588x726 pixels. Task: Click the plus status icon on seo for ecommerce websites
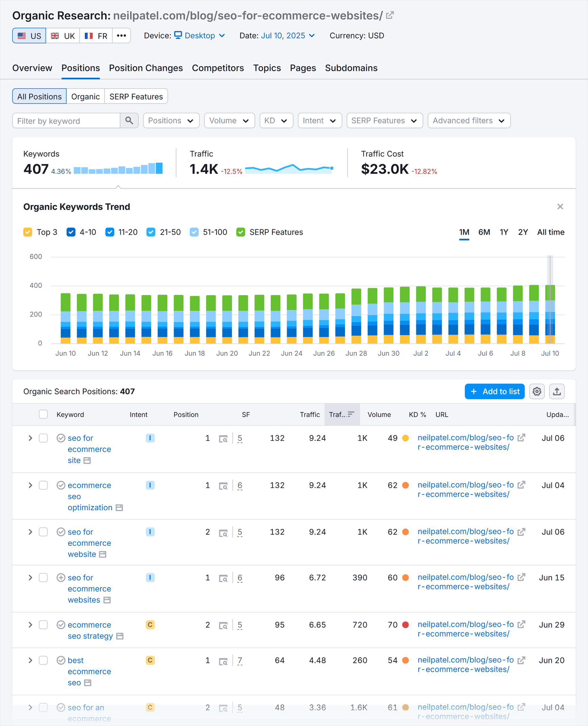pyautogui.click(x=61, y=578)
